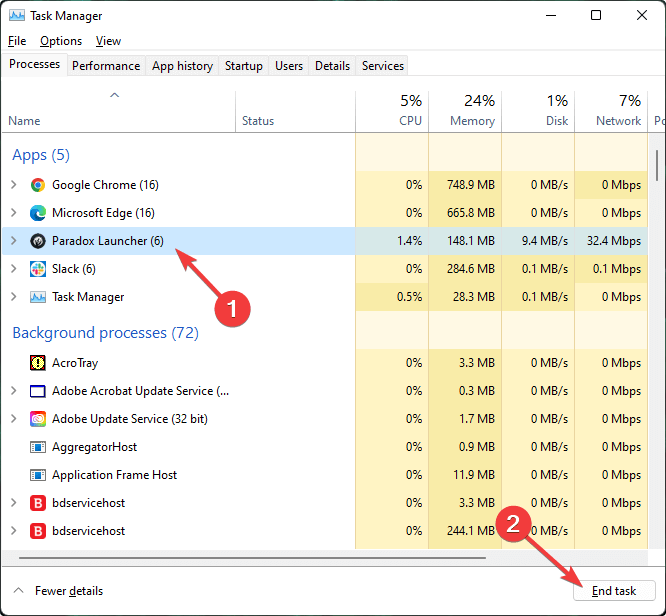
Task: Click the 28.3 MB memory cell
Action: click(465, 297)
